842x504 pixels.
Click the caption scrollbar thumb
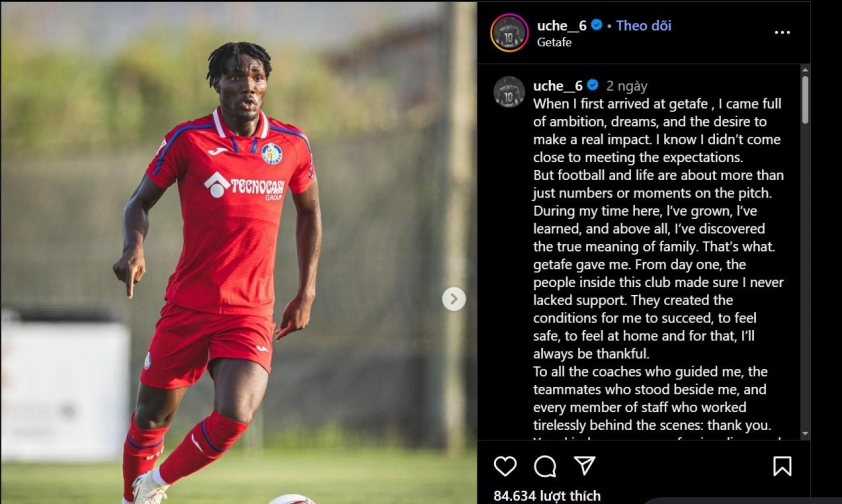(x=804, y=100)
